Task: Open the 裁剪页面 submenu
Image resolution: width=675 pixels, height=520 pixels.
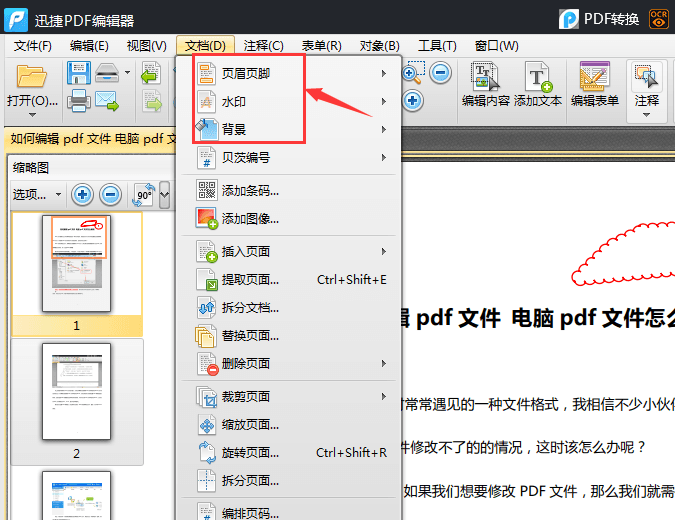Action: pos(290,396)
